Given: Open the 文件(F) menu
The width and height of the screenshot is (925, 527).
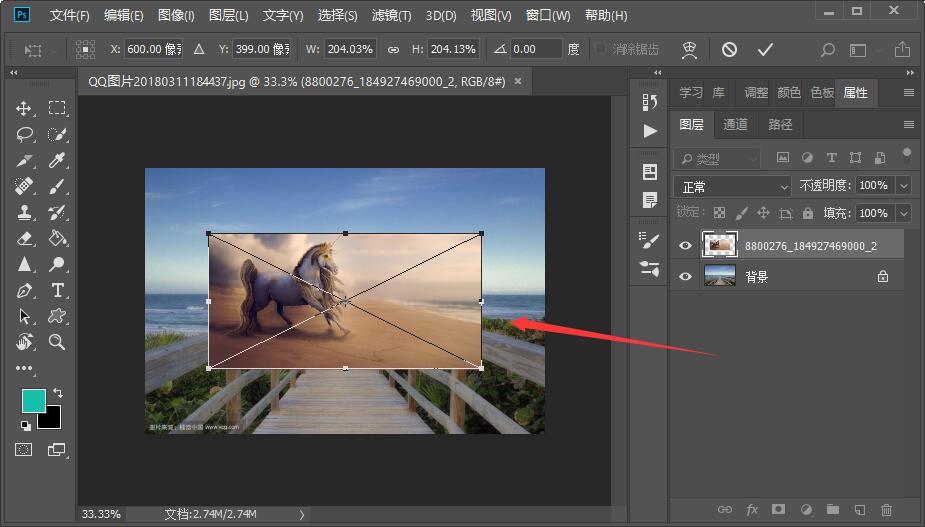Looking at the screenshot, I should [x=69, y=15].
